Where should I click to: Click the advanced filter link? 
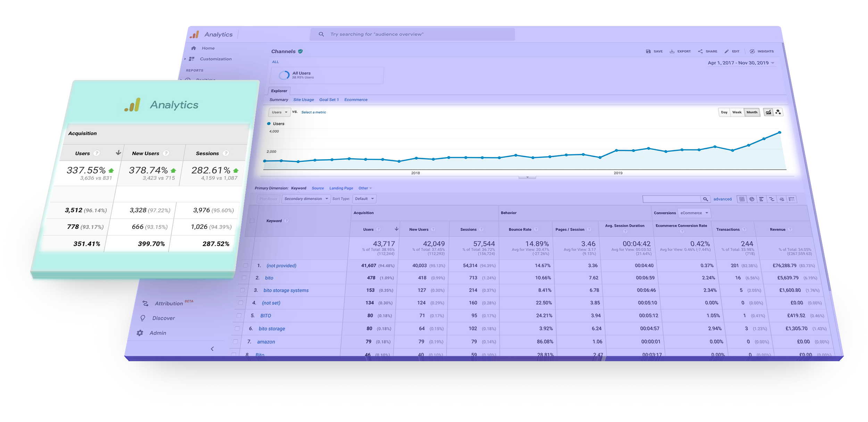point(722,199)
